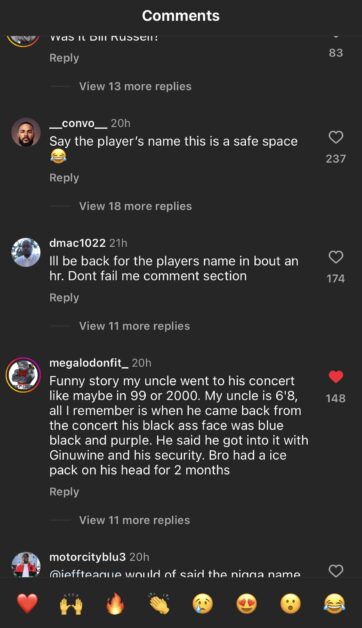Unlike megalodonfit_ comment via red heart

336,377
